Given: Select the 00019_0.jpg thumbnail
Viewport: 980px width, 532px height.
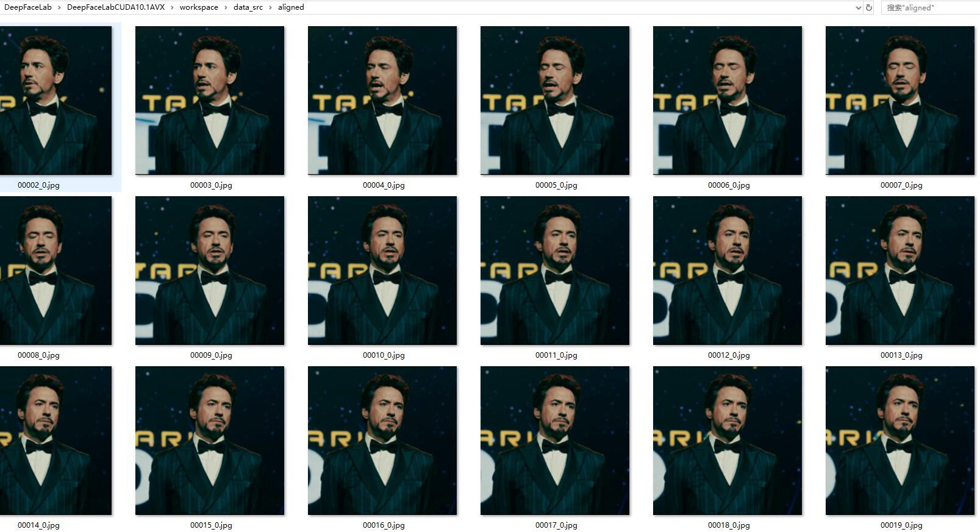Looking at the screenshot, I should [900, 441].
